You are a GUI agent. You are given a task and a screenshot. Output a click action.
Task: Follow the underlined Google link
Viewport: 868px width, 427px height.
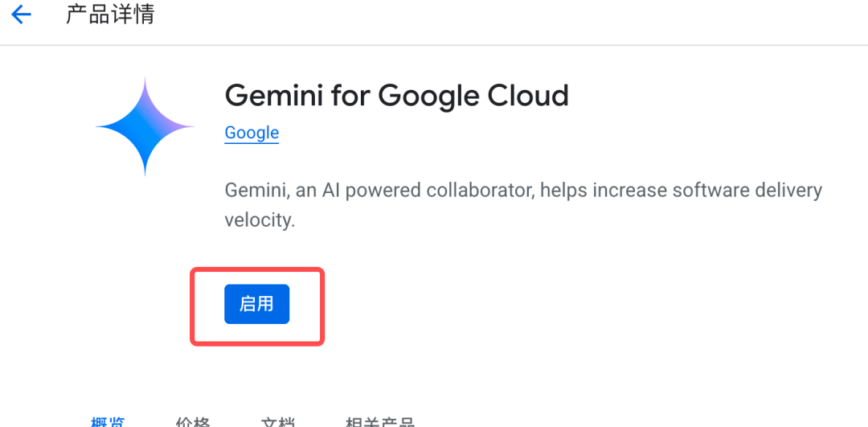252,133
